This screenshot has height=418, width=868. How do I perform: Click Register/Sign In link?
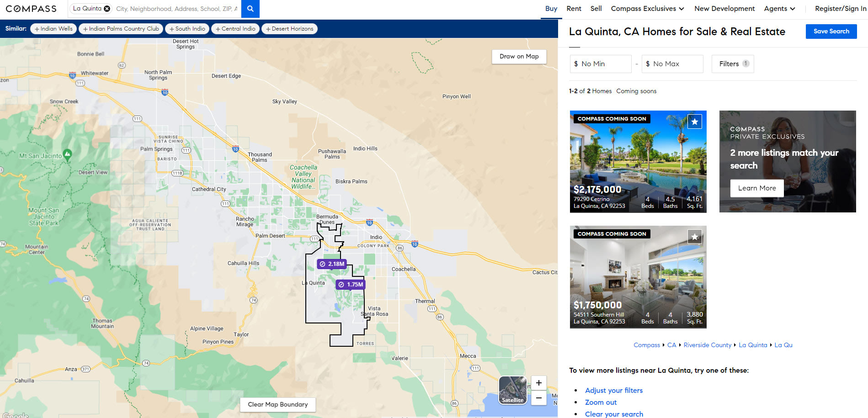tap(840, 9)
